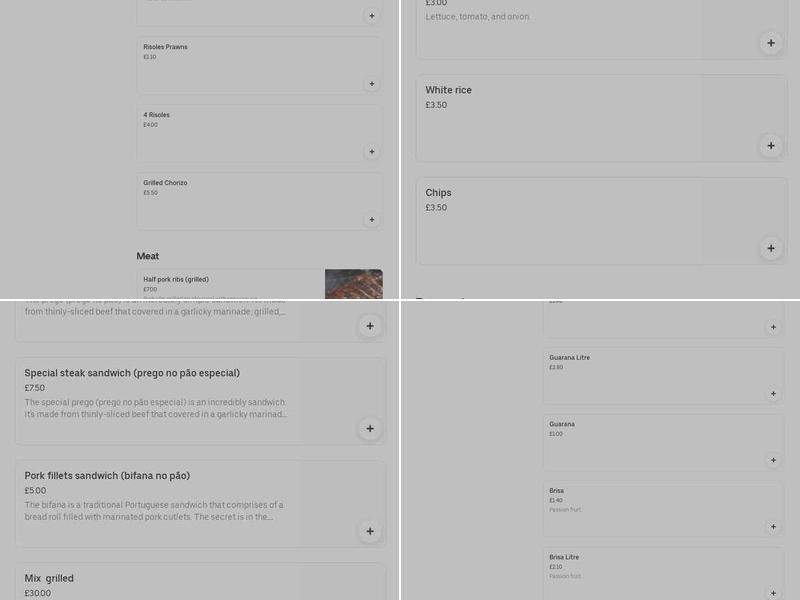The height and width of the screenshot is (600, 800).
Task: Open the Half pork ribs photo
Action: pyautogui.click(x=354, y=284)
